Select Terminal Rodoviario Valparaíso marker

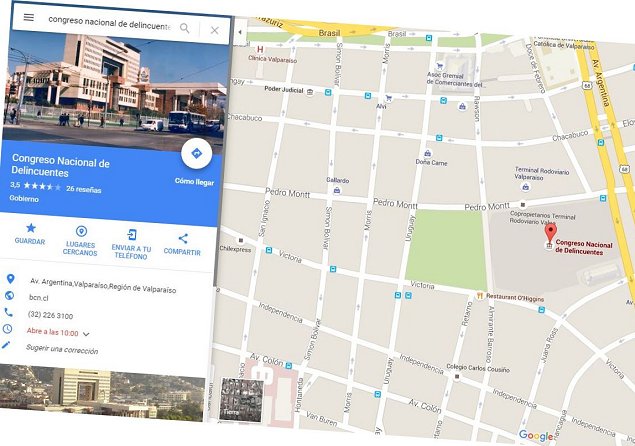[526, 187]
